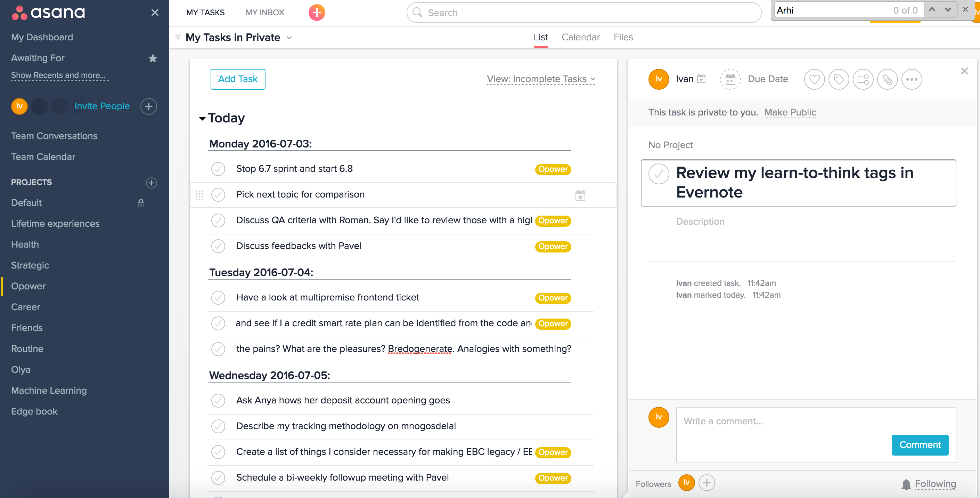Viewport: 980px width, 498px height.
Task: Open the MY INBOX tab
Action: tap(265, 13)
